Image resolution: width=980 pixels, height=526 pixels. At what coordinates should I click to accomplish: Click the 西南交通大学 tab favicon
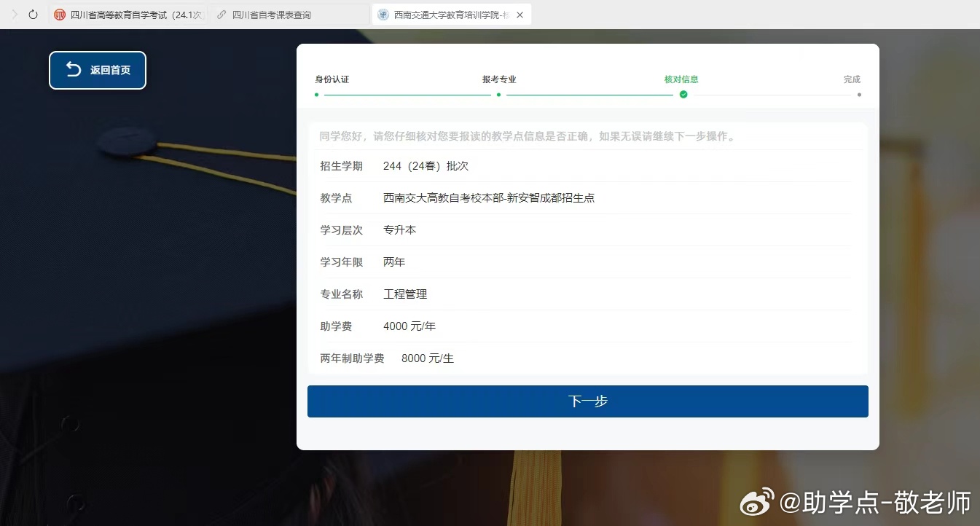[x=383, y=15]
